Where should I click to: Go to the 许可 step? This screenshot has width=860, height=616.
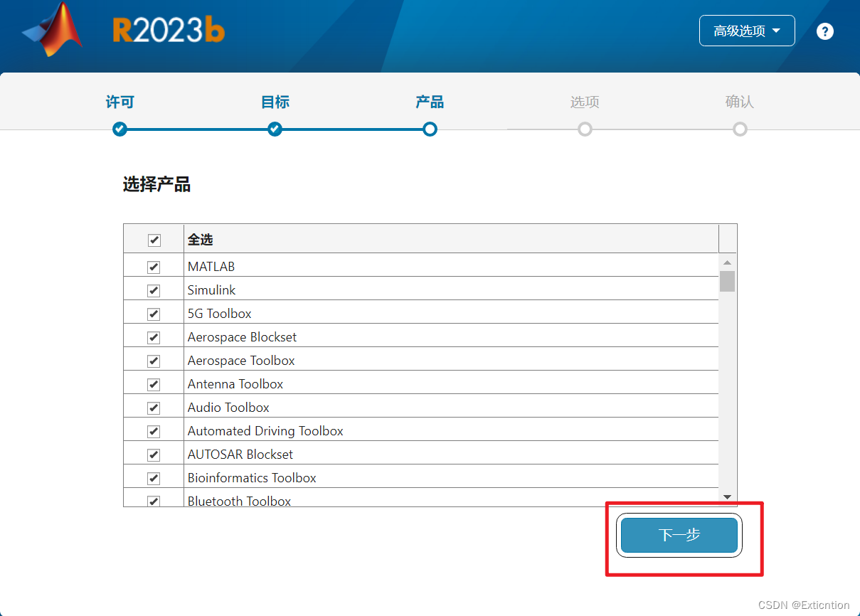[x=120, y=102]
